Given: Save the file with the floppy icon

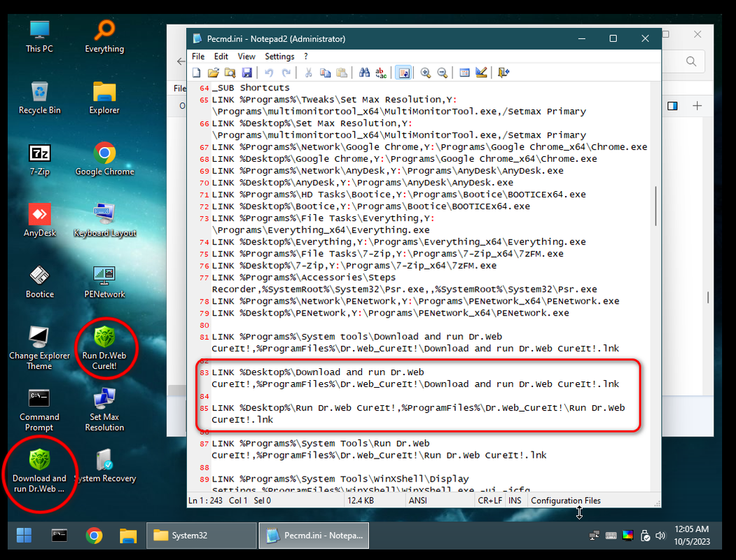Looking at the screenshot, I should pos(247,73).
